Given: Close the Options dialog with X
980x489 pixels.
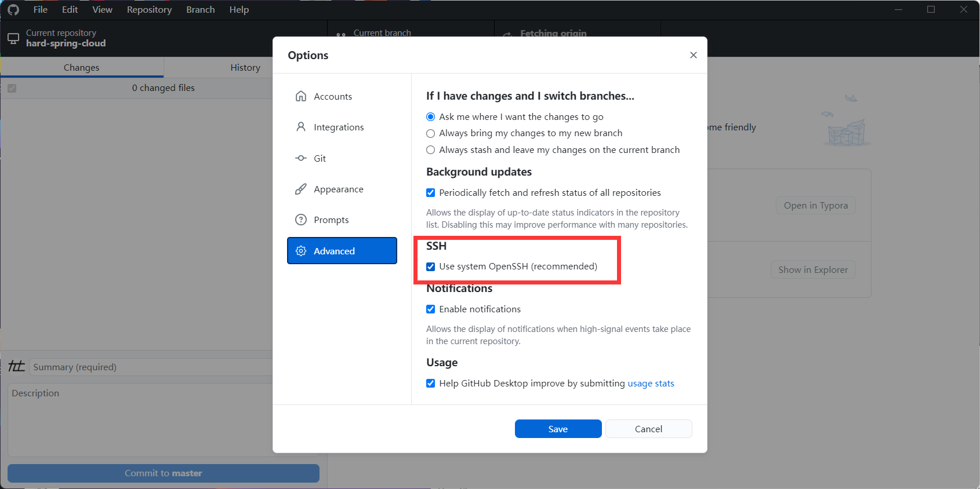Looking at the screenshot, I should (693, 55).
